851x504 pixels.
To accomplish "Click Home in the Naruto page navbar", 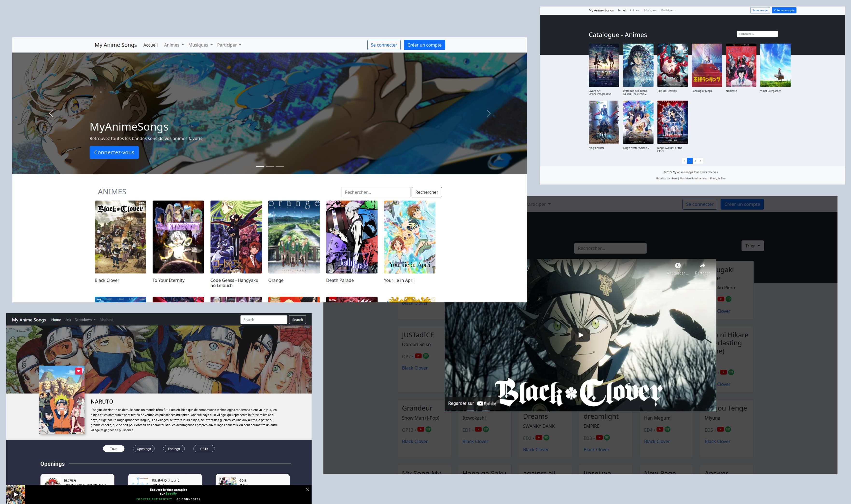I will 56,320.
